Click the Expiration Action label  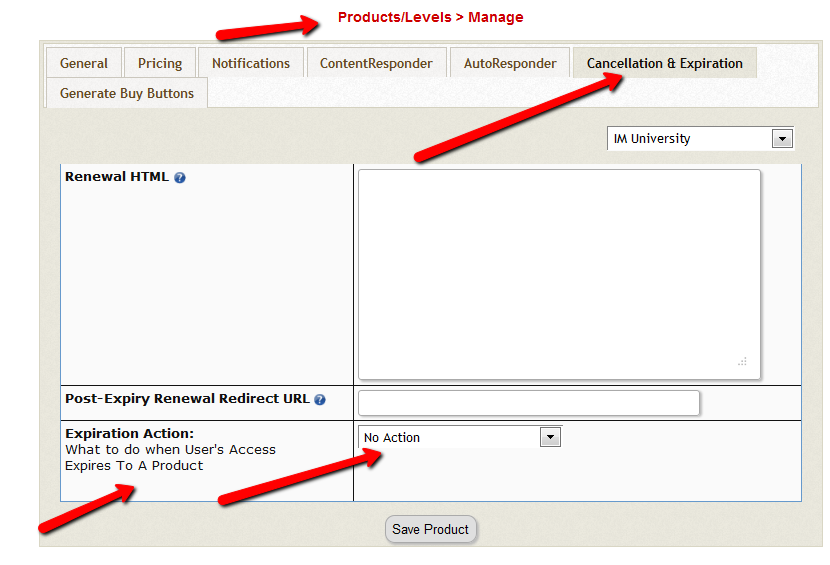click(x=129, y=433)
